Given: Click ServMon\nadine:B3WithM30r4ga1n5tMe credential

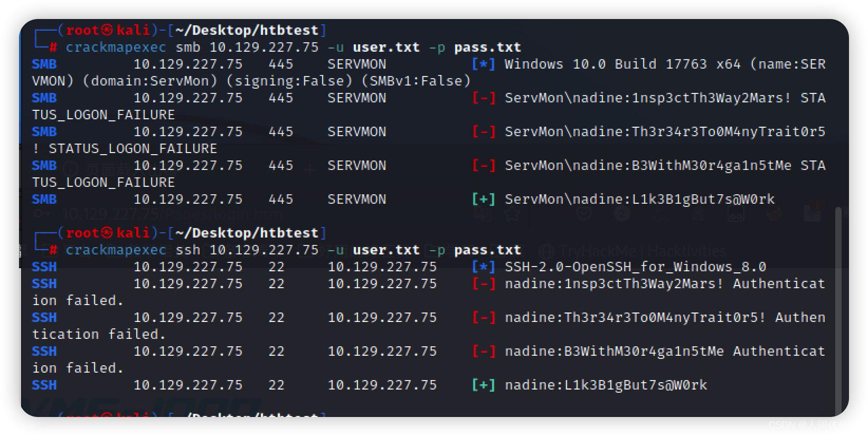Looking at the screenshot, I should tap(648, 166).
